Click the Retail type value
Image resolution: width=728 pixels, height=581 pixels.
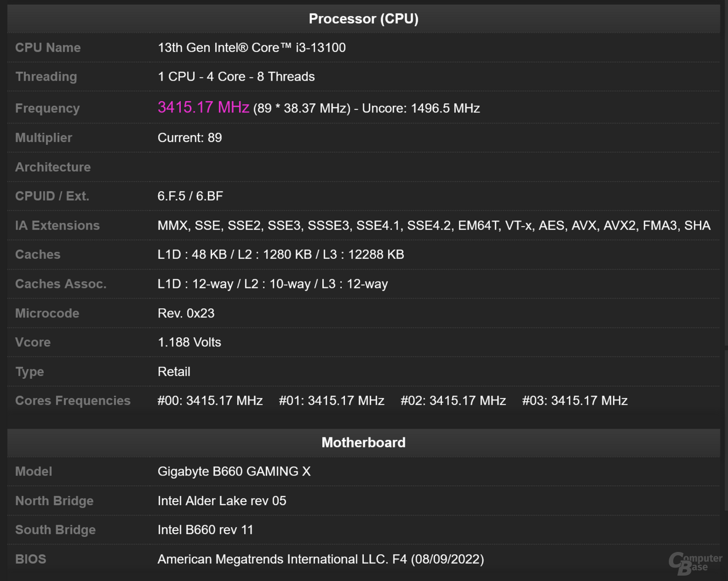point(174,372)
